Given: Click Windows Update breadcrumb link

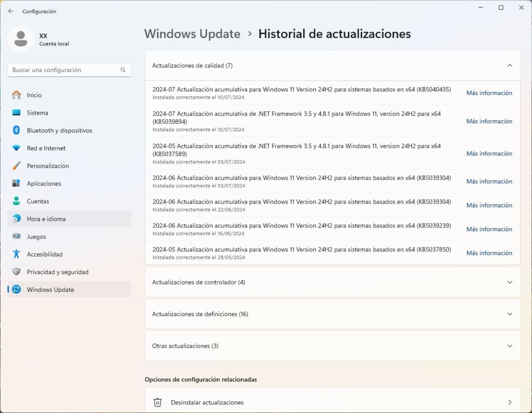Looking at the screenshot, I should tap(192, 34).
